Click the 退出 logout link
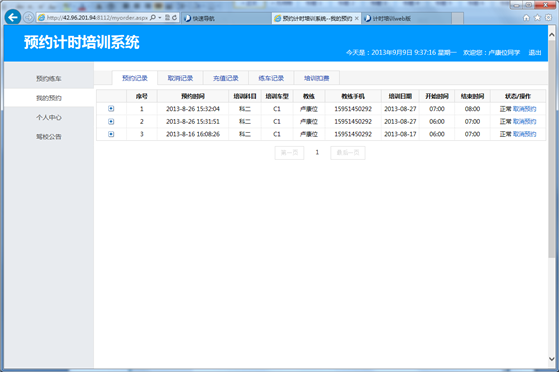 pyautogui.click(x=535, y=52)
